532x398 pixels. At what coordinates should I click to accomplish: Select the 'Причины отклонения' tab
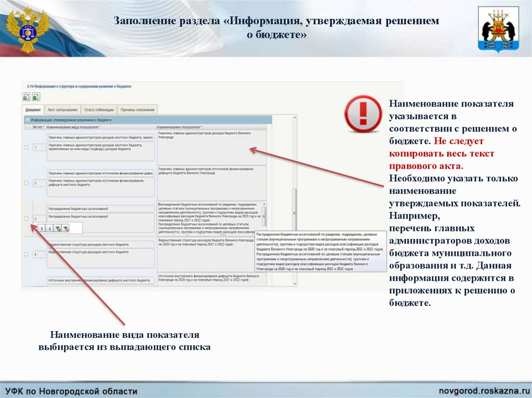(137, 109)
